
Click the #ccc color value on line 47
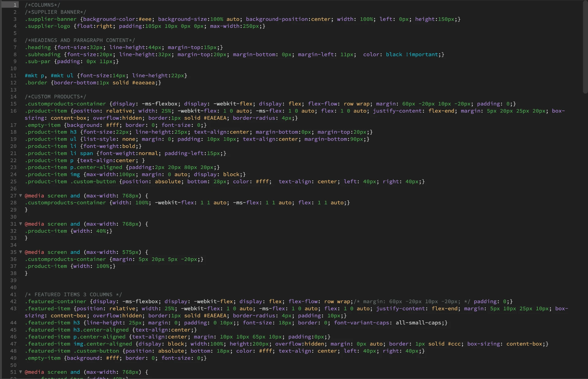[x=454, y=344]
